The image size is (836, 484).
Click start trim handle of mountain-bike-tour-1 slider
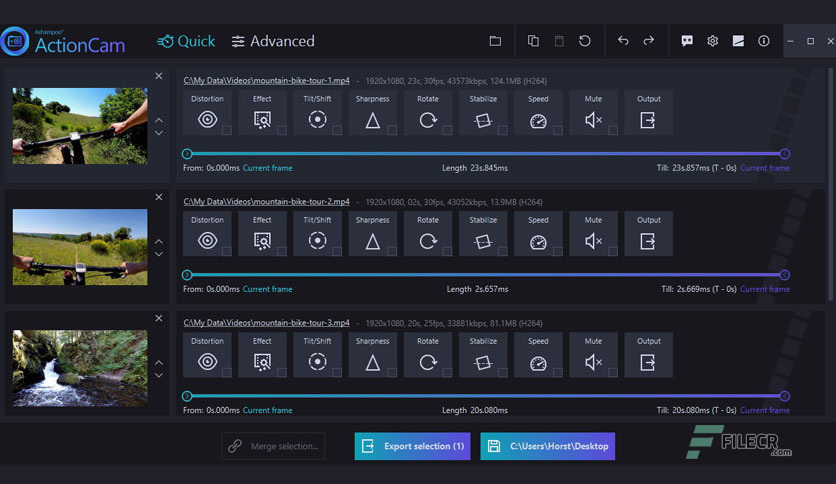(x=187, y=154)
